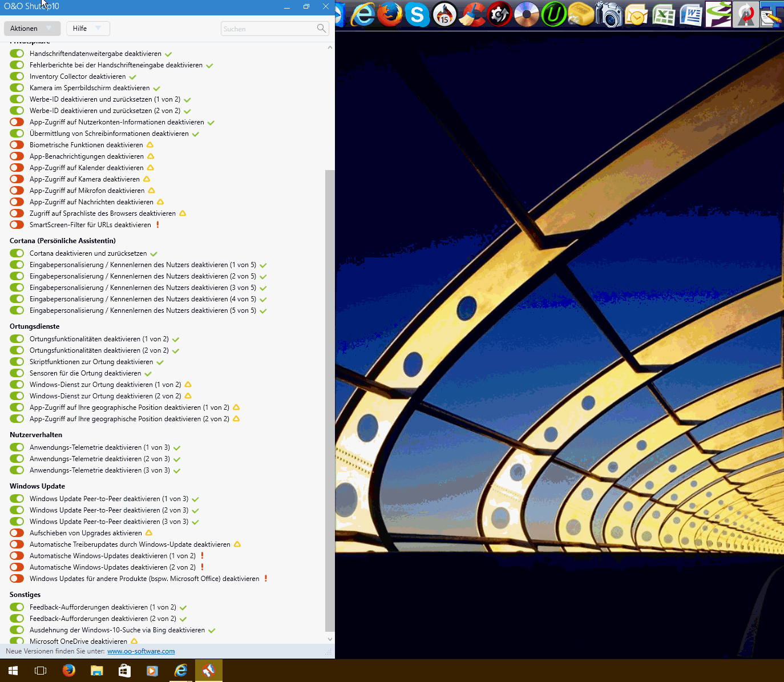Open the Aktionen dropdown menu
Viewport: 784px width, 682px height.
(x=31, y=29)
